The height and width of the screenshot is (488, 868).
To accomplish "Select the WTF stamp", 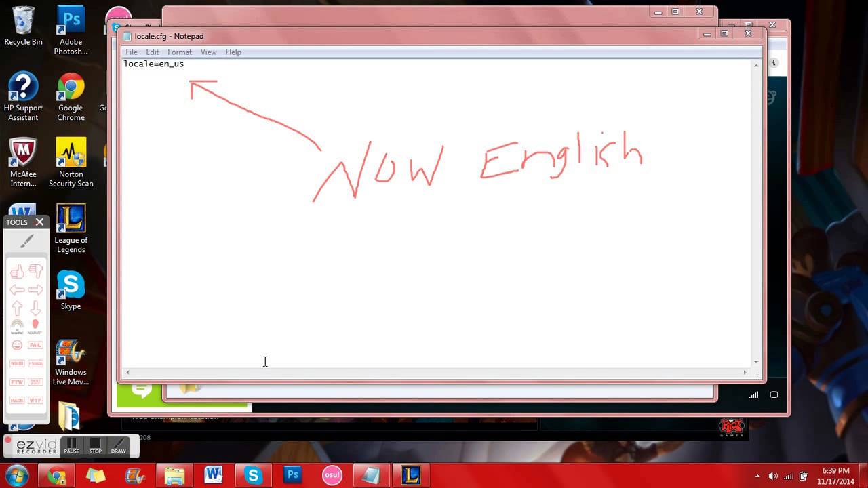I will pos(35,400).
